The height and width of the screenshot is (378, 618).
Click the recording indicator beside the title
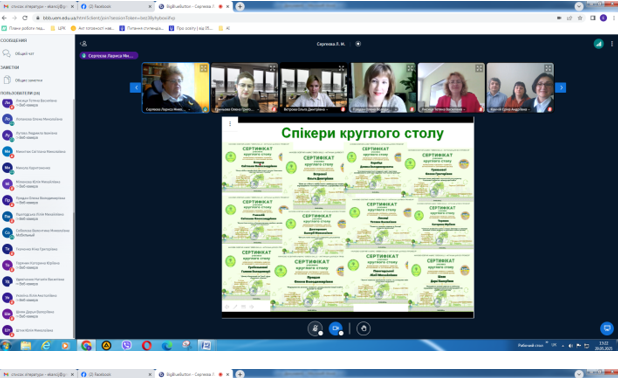click(358, 44)
